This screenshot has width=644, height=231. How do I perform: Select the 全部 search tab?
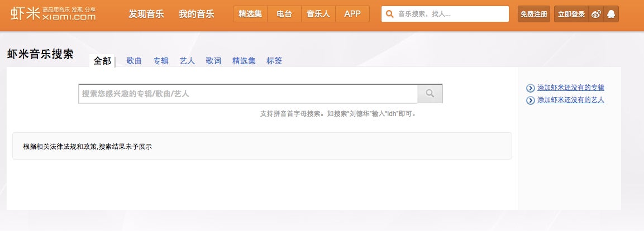pyautogui.click(x=102, y=61)
